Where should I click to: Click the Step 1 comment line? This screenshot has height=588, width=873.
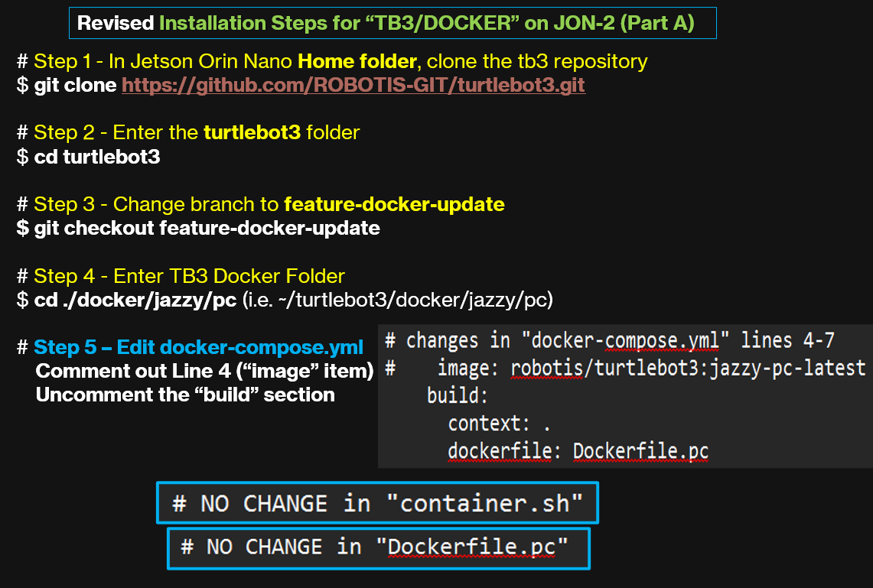pos(332,61)
